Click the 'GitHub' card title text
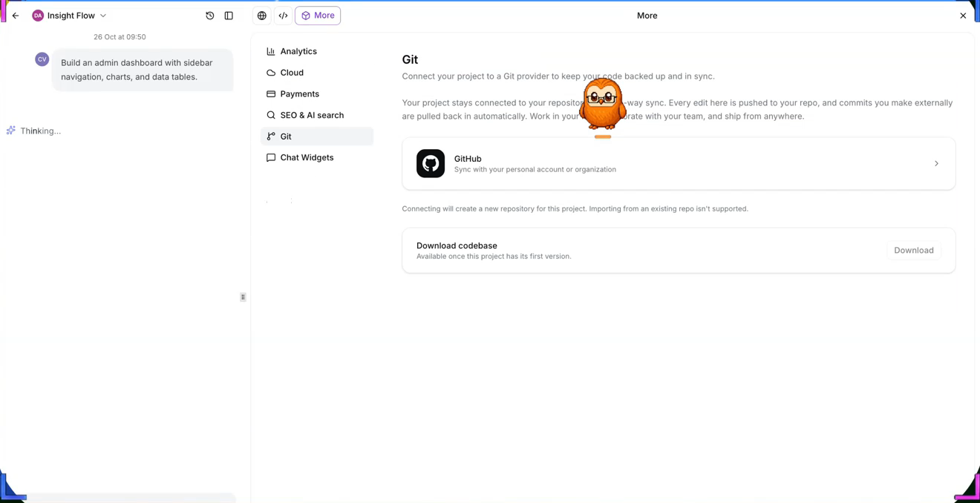This screenshot has height=503, width=980. pyautogui.click(x=468, y=159)
